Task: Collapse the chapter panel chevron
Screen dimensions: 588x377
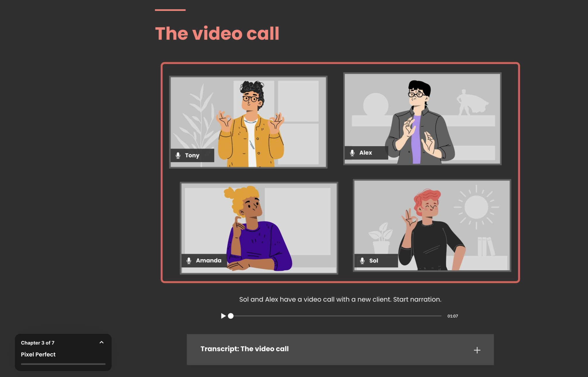Action: [101, 342]
